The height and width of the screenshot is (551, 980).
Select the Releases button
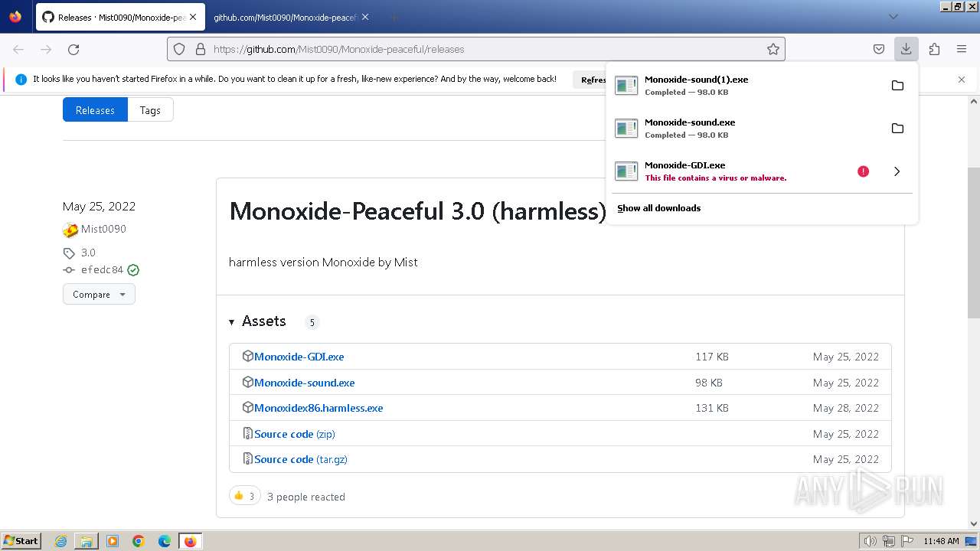point(95,110)
